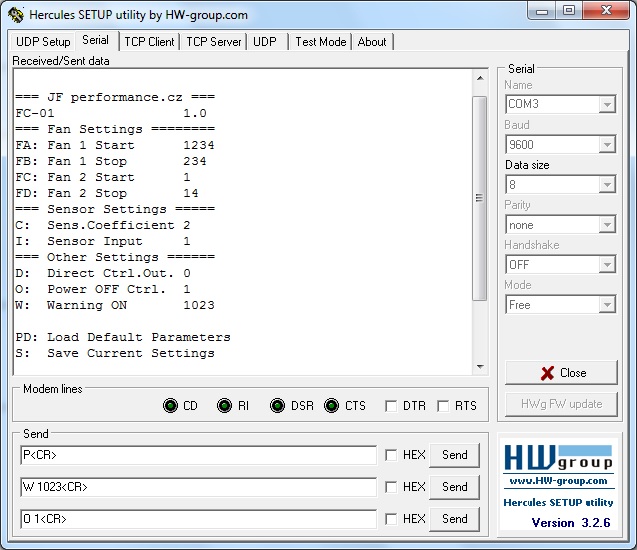
Task: Send the O 1<CR> command
Action: click(x=454, y=519)
